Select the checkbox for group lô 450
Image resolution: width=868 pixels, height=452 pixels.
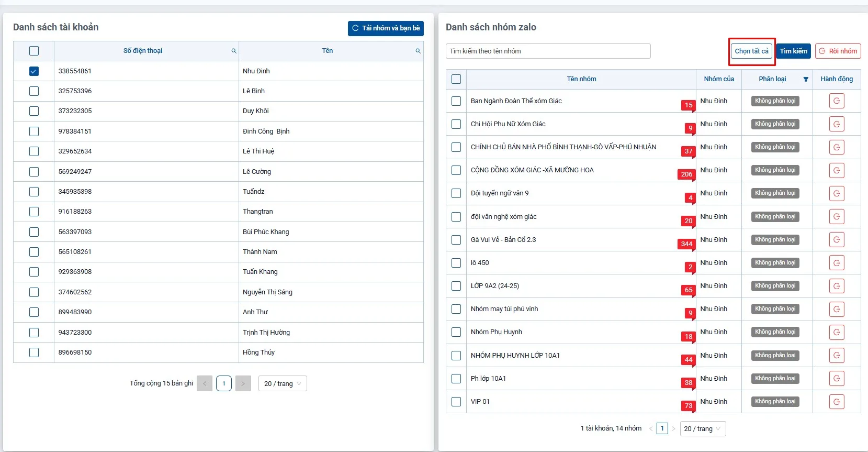pos(456,263)
